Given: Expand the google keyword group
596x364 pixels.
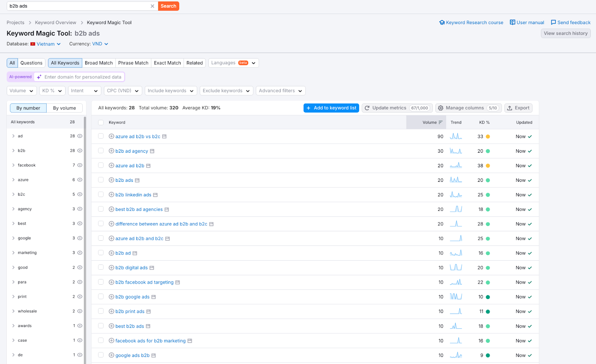Looking at the screenshot, I should tap(13, 238).
